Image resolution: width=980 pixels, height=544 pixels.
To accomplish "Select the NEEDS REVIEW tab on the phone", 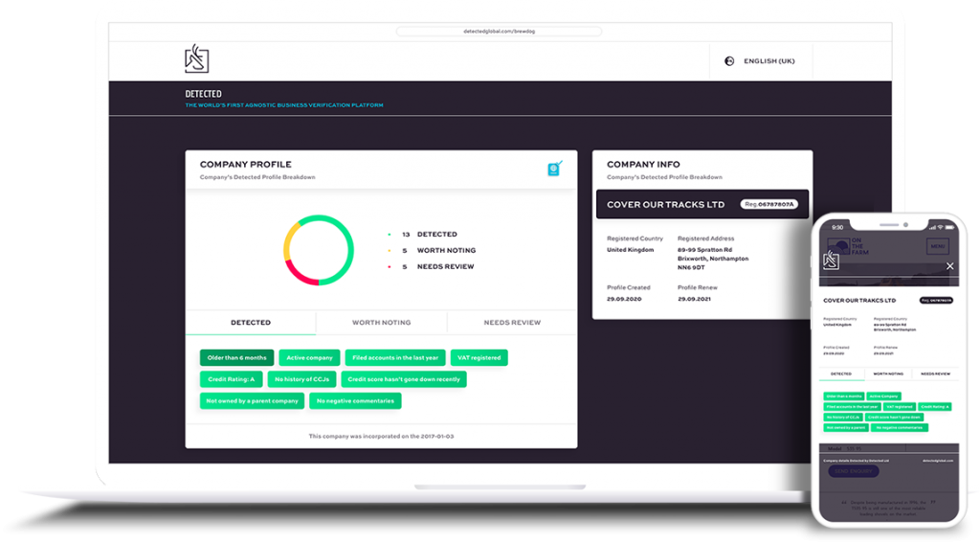I will point(935,374).
